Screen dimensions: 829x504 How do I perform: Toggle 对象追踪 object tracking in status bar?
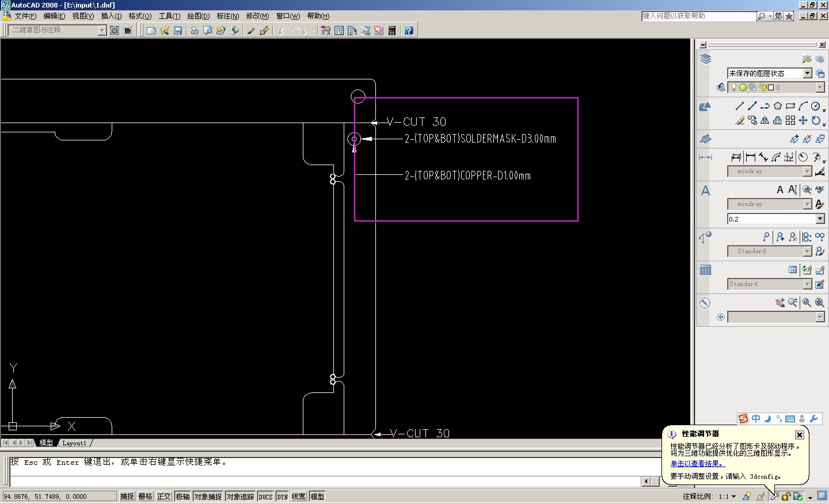240,496
